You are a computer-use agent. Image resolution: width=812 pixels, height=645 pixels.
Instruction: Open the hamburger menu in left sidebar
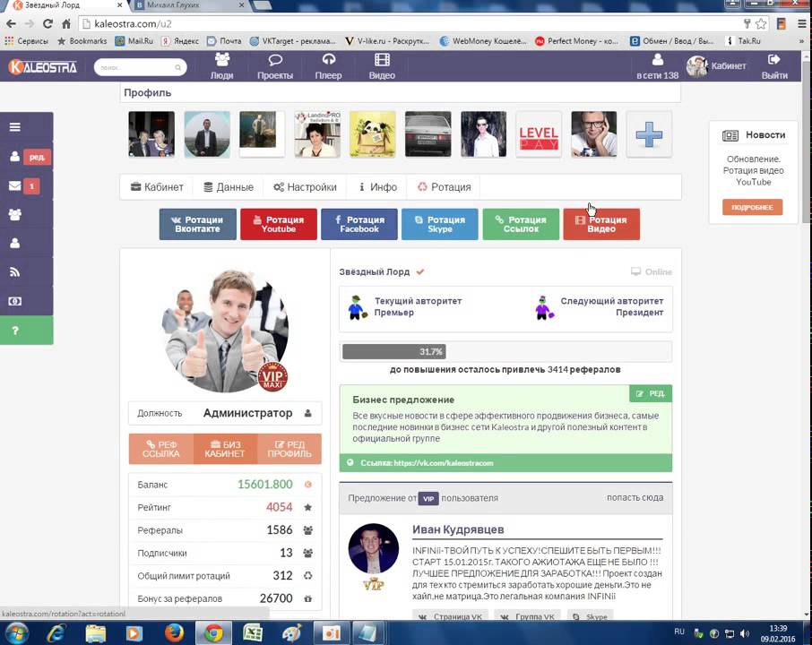(15, 127)
